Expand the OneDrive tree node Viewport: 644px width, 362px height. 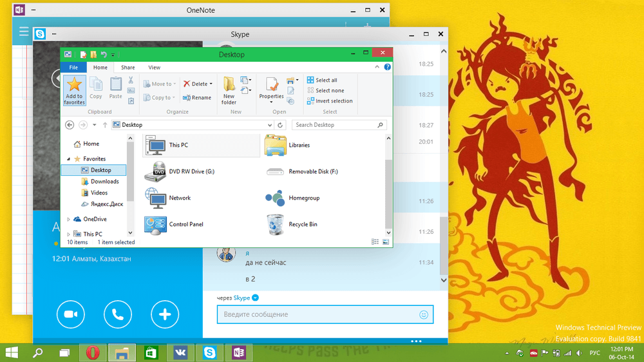pyautogui.click(x=69, y=220)
